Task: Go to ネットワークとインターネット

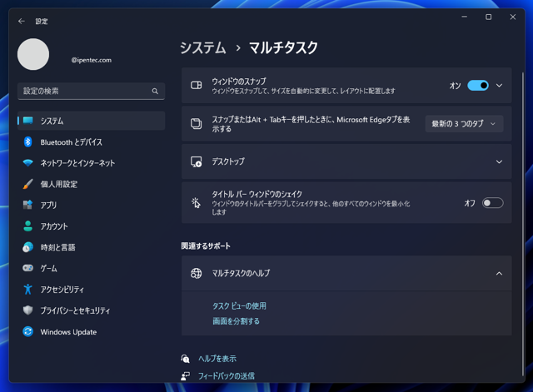Action: [91, 163]
